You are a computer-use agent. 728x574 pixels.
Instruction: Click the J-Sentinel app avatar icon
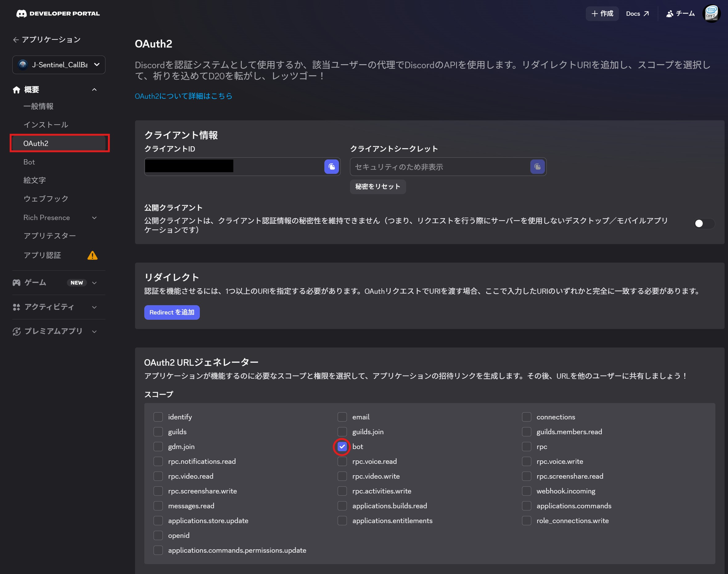[23, 64]
